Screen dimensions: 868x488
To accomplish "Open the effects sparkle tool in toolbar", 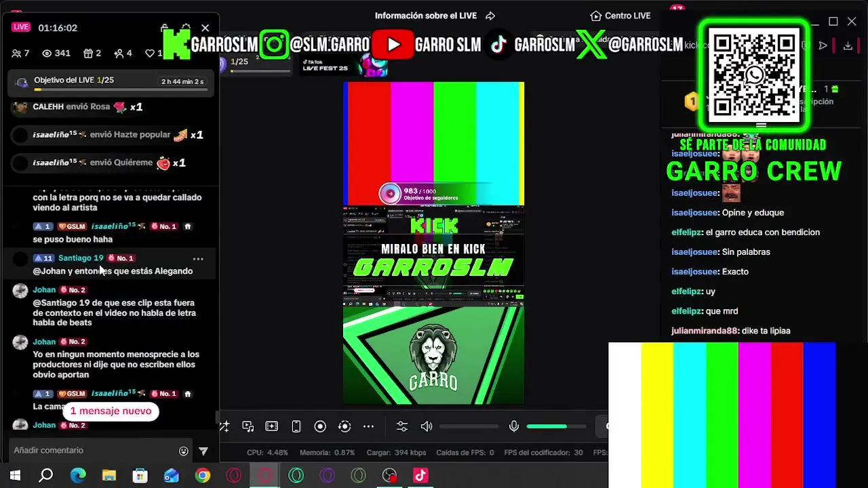I will tap(224, 426).
